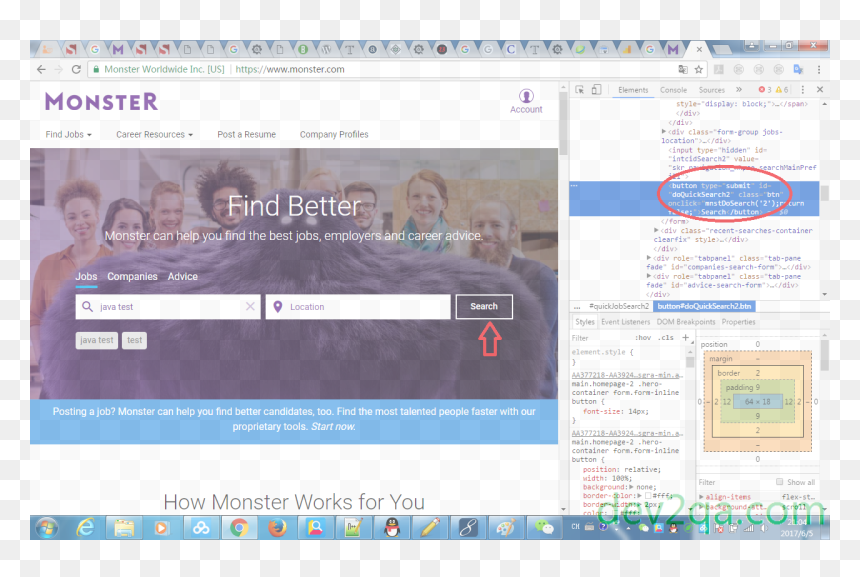860x577 pixels.
Task: Clear the java test search text
Action: point(250,306)
